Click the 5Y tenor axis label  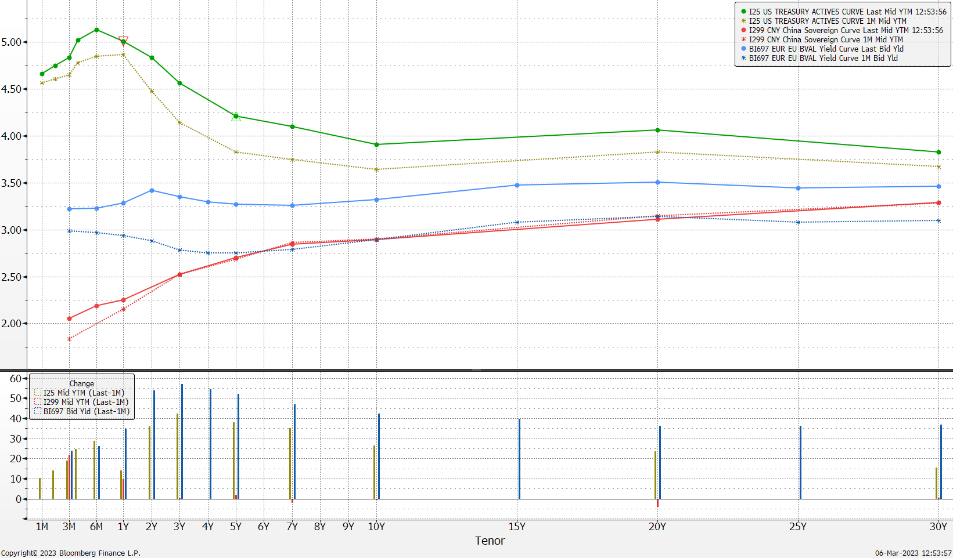tap(236, 526)
